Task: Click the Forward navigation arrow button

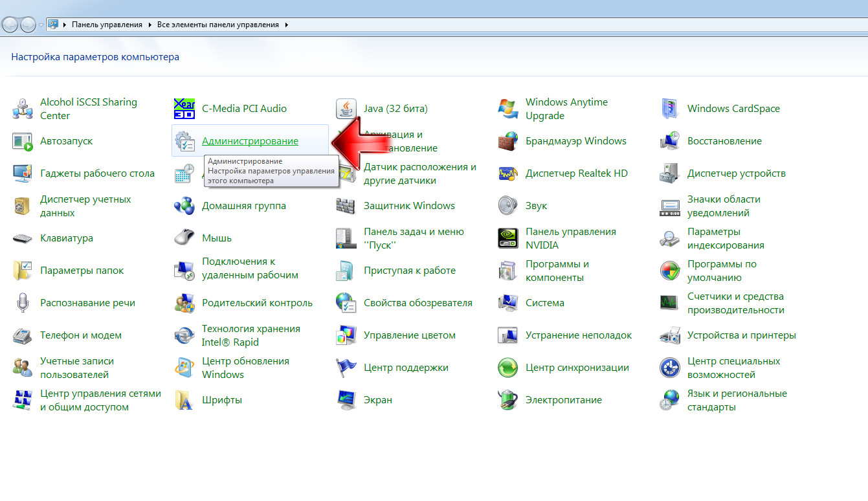Action: [x=28, y=25]
